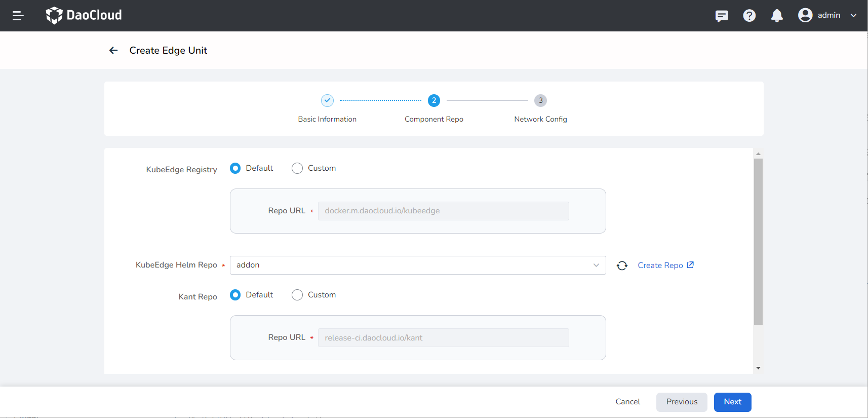This screenshot has height=418, width=868.
Task: Click the DaoCloud logo
Action: [x=84, y=15]
